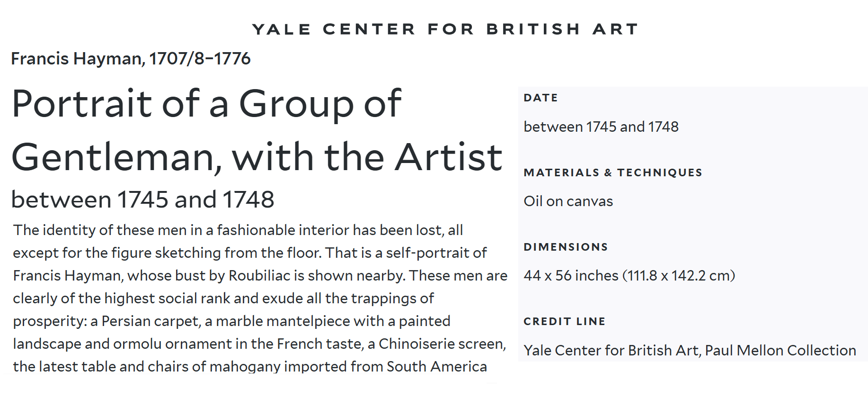868x399 pixels.
Task: Click the Dimensions heading
Action: tap(566, 247)
